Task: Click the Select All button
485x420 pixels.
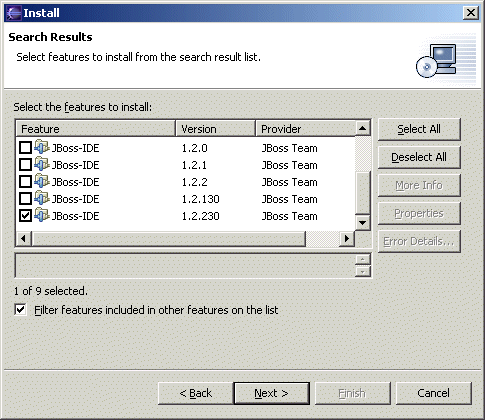Action: coord(419,129)
